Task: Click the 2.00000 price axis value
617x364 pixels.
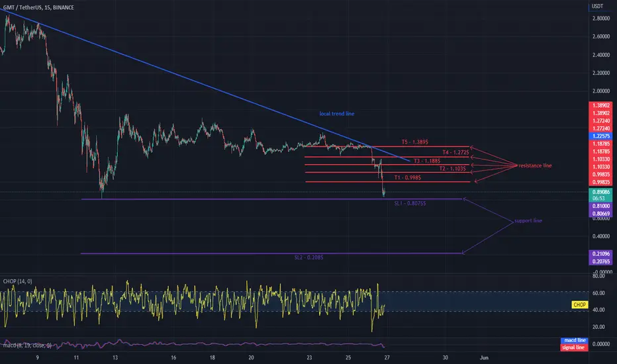Action: [x=601, y=91]
